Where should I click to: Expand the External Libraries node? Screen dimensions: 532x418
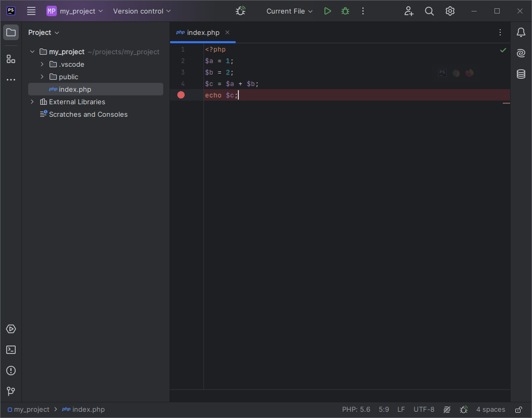click(32, 102)
